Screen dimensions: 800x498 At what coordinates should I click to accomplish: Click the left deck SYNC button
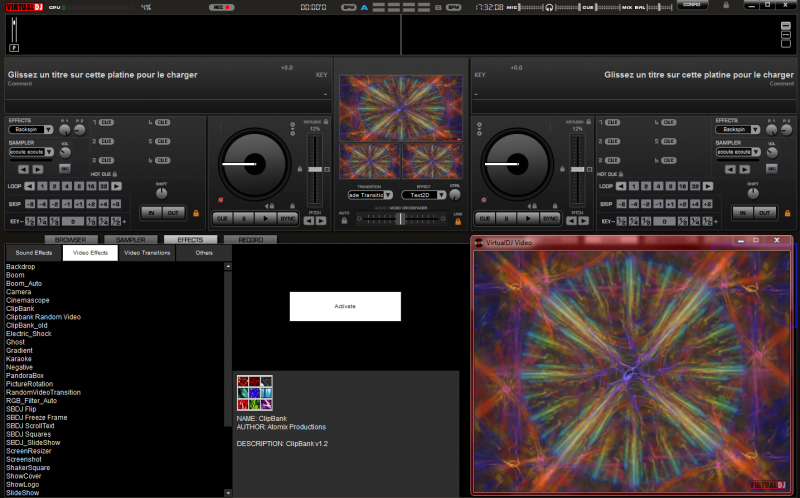287,217
